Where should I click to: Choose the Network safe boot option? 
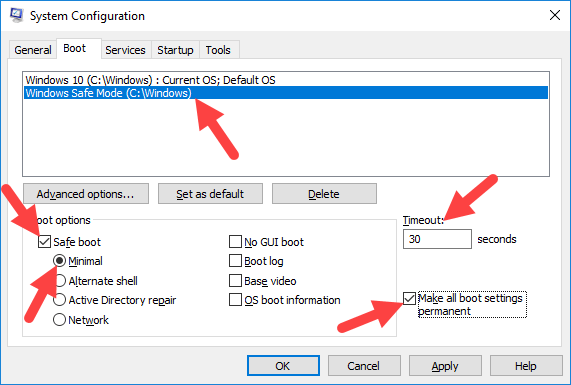[59, 320]
